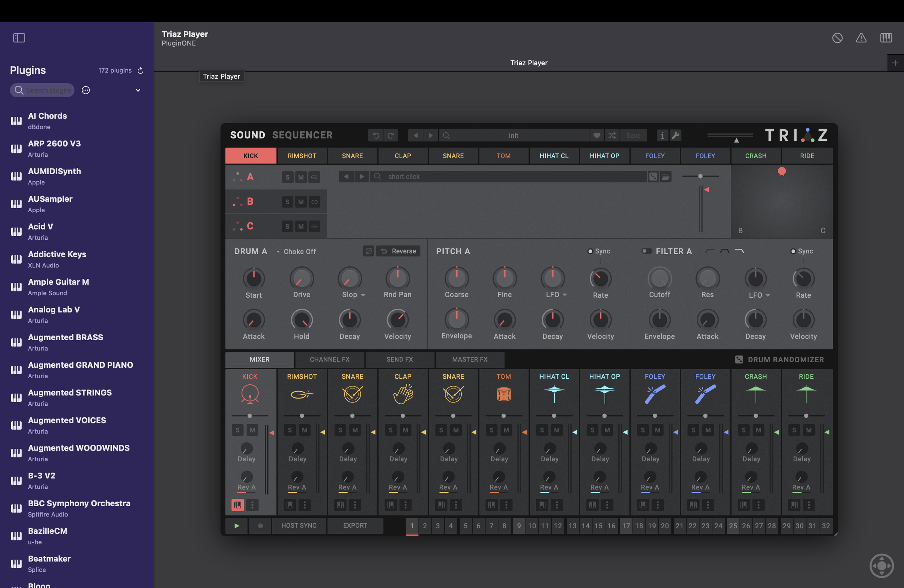
Task: Click the kick drum icon in the mixer
Action: (250, 394)
